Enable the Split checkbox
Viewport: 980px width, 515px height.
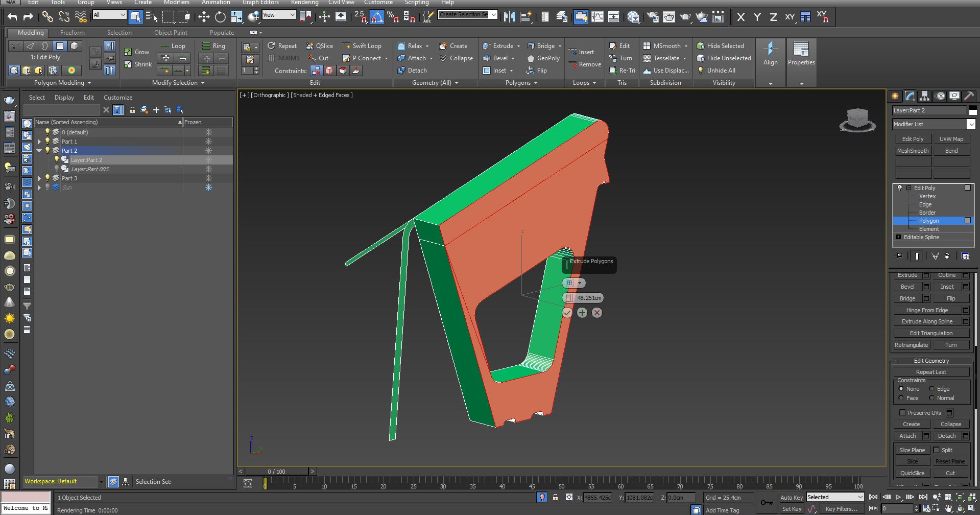(x=936, y=450)
